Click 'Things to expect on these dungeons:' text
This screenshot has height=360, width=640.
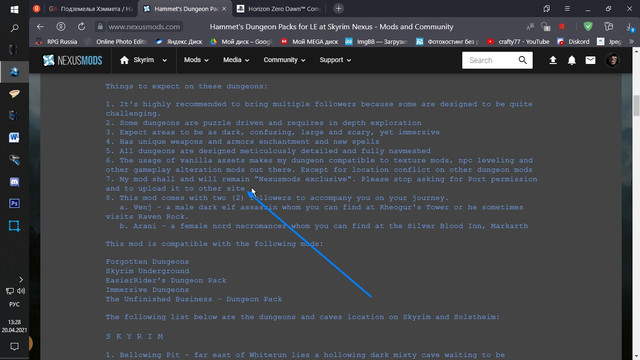click(x=187, y=87)
